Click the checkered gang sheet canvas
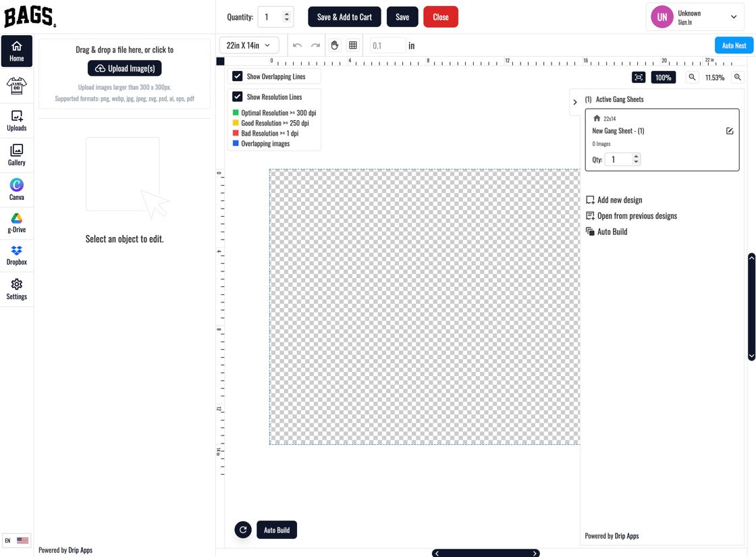Image resolution: width=756 pixels, height=557 pixels. (x=425, y=307)
